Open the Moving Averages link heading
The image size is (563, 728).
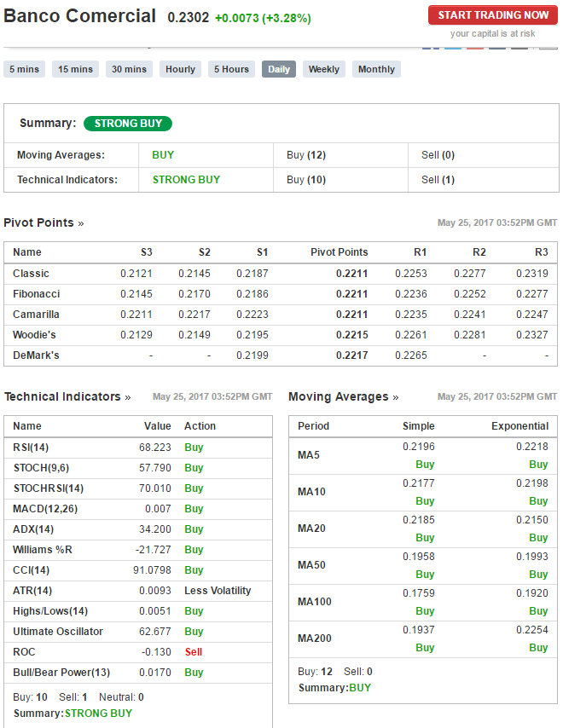coord(343,397)
